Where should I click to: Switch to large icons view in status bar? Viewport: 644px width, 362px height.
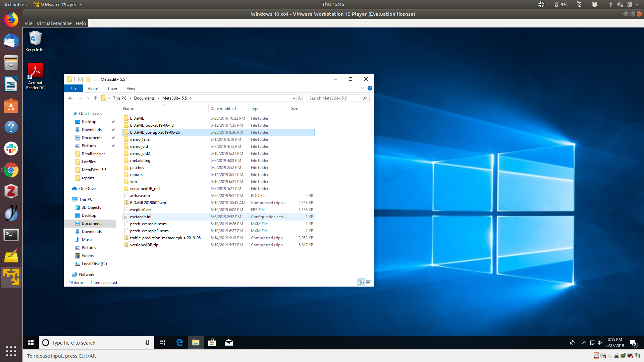pos(369,282)
